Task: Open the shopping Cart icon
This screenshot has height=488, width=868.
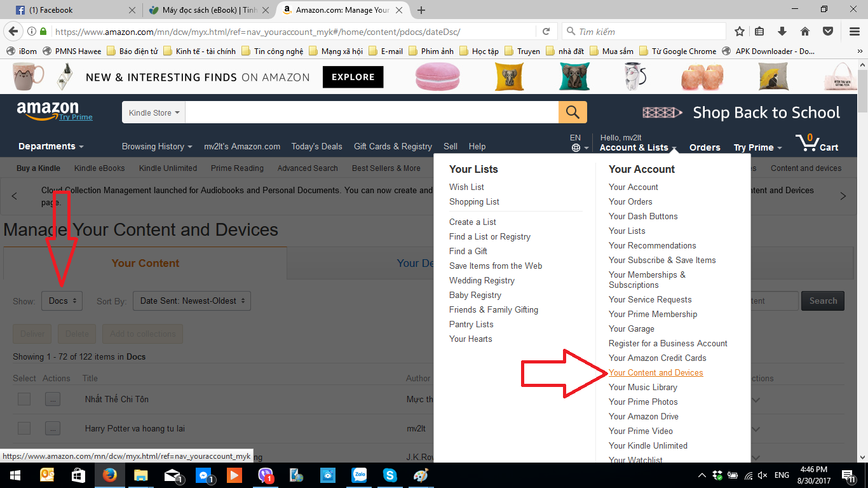Action: (817, 142)
